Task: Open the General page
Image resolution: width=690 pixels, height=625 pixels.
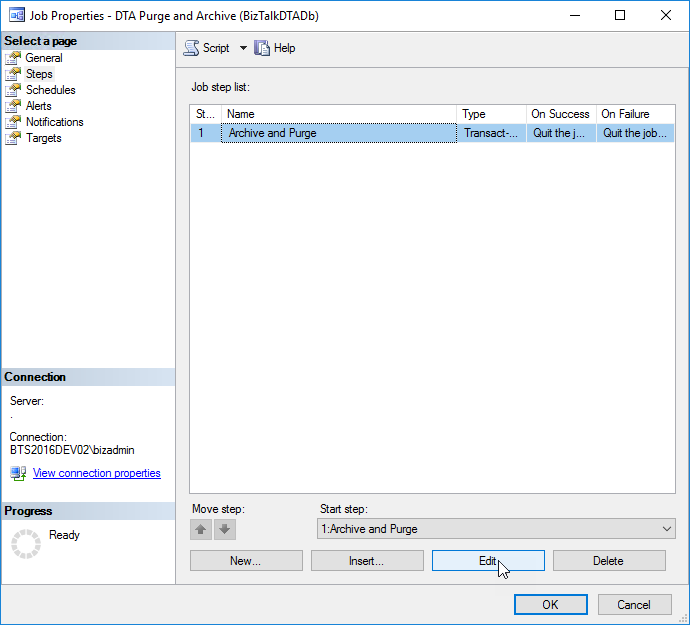Action: click(44, 58)
